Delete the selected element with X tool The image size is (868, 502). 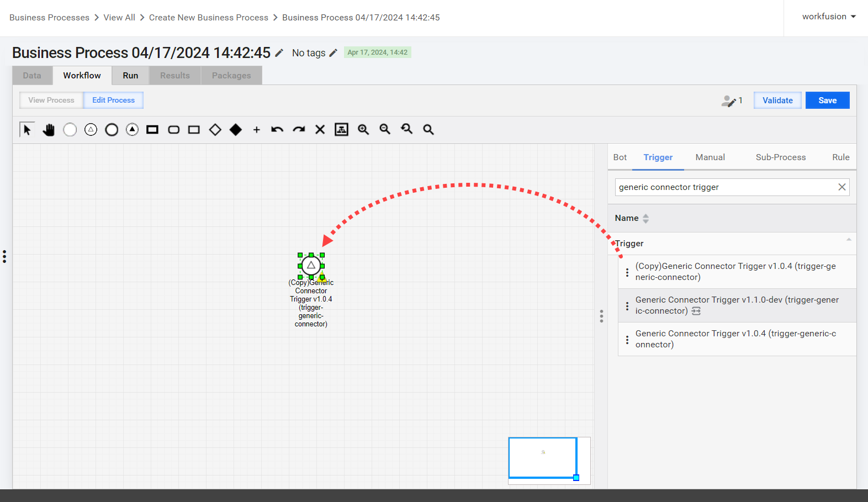320,130
